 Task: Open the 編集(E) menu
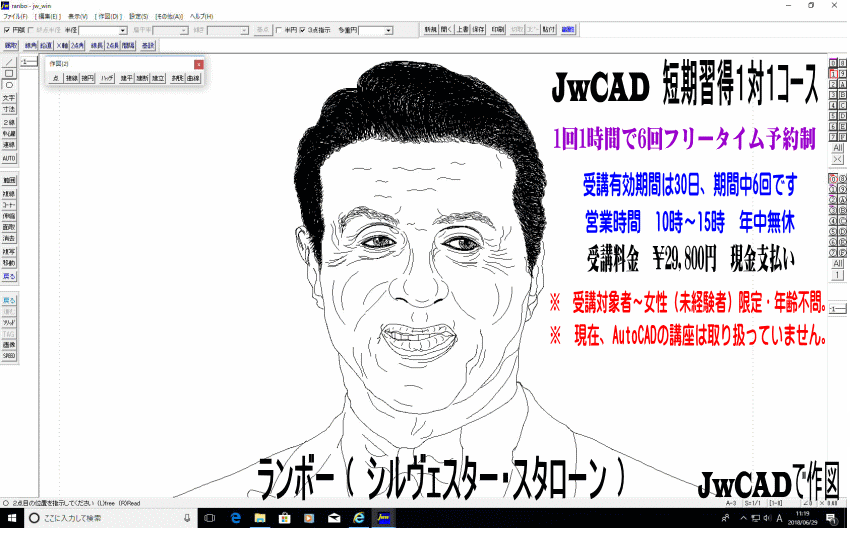pos(48,17)
